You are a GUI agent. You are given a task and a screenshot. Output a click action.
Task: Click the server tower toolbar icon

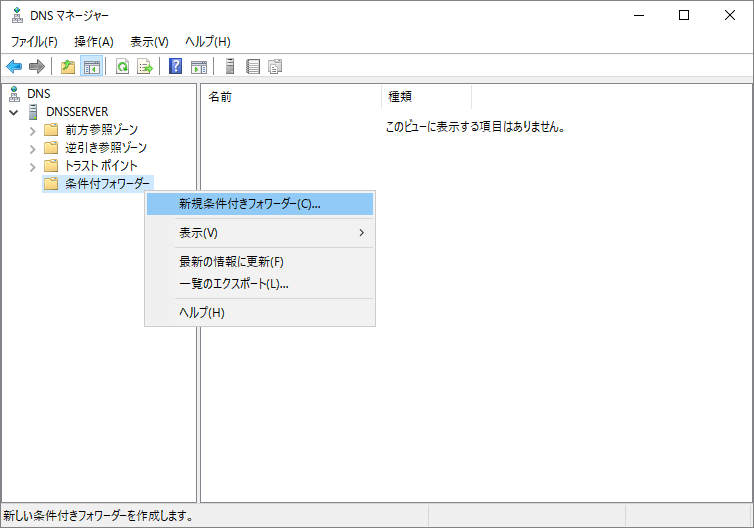click(230, 67)
